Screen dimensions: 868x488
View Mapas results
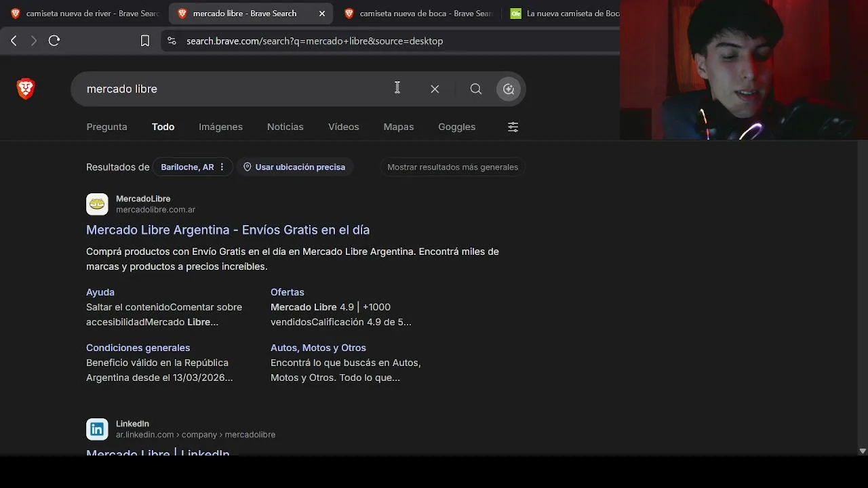[x=398, y=127]
